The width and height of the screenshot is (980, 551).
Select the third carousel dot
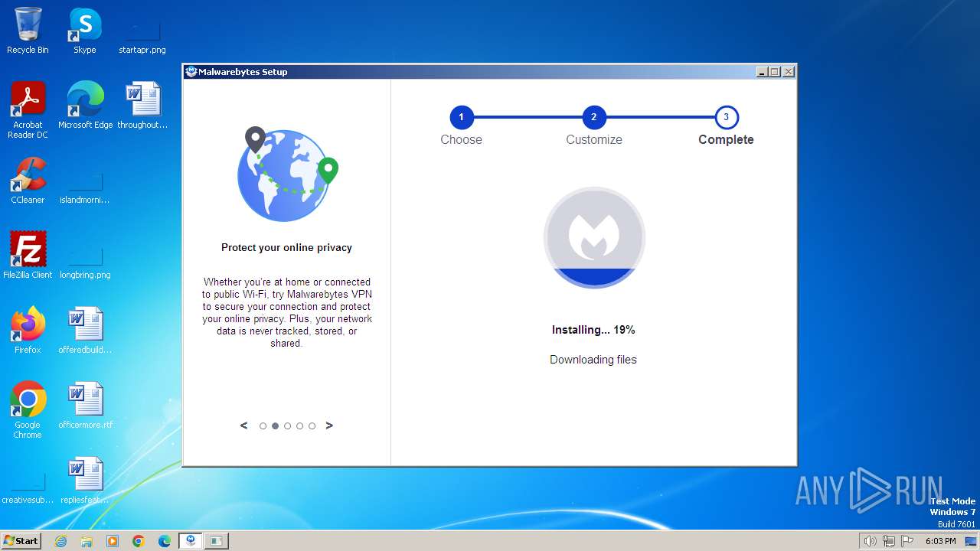point(287,426)
